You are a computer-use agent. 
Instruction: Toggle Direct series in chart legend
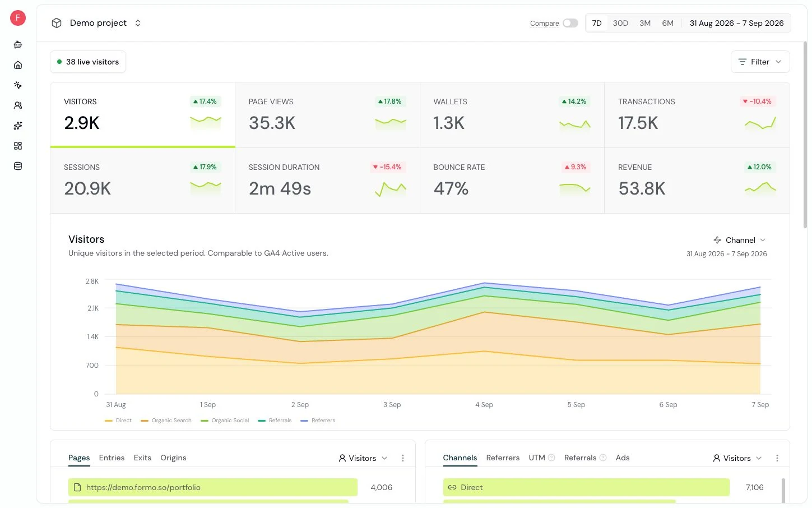(x=118, y=421)
